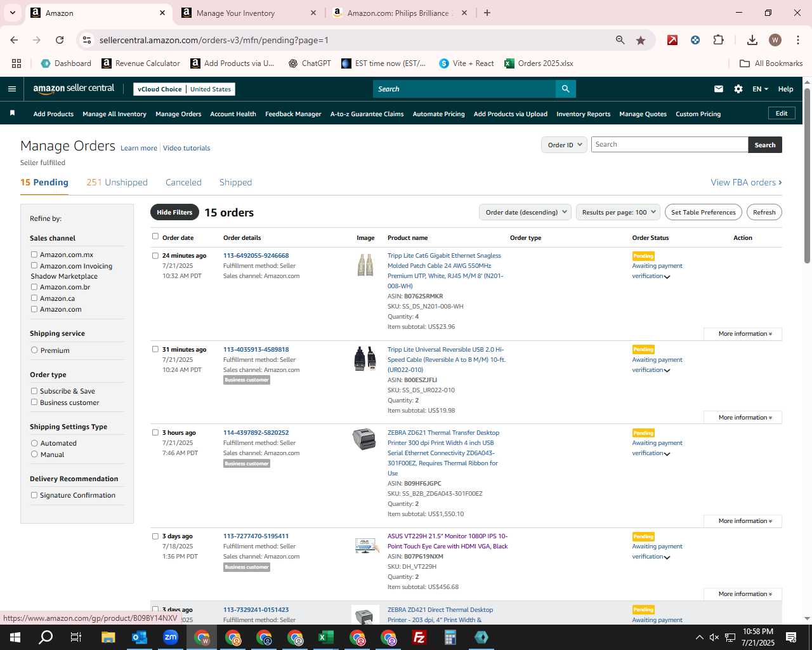
Task: Click the Edit button in nav bar
Action: coord(782,113)
